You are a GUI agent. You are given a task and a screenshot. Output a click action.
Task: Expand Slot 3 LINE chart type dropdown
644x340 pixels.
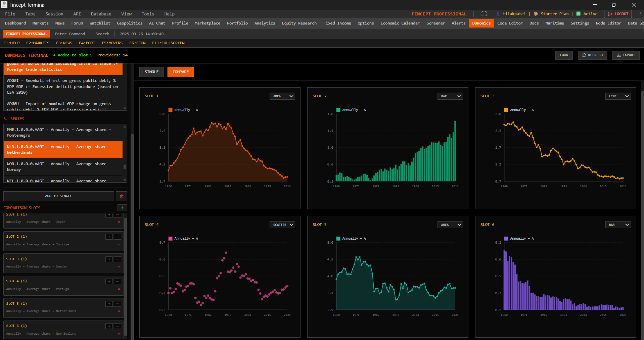click(x=618, y=96)
